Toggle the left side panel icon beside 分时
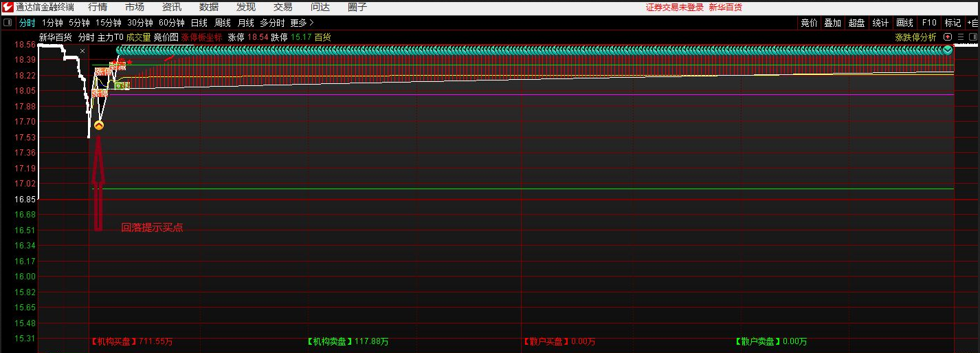The height and width of the screenshot is (353, 980). click(8, 23)
